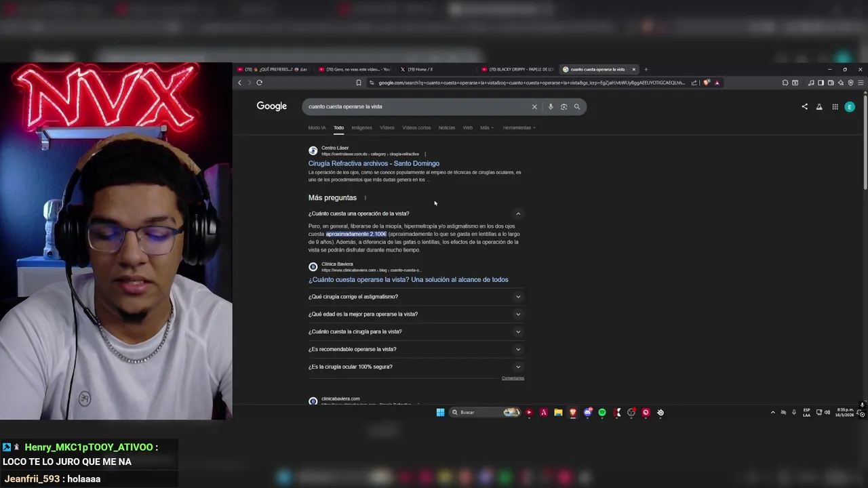Open clinicabaviera.com result at bottom

click(340, 399)
